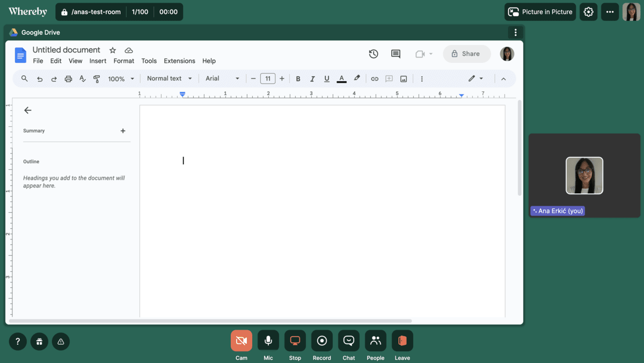Viewport: 644px width, 363px height.
Task: Open the Extensions menu
Action: pyautogui.click(x=179, y=61)
